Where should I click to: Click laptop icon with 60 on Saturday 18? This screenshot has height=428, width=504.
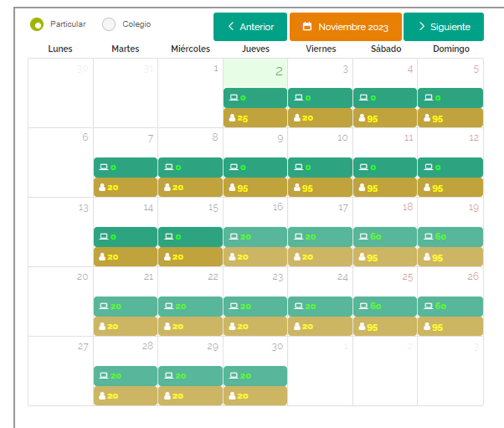tap(363, 237)
